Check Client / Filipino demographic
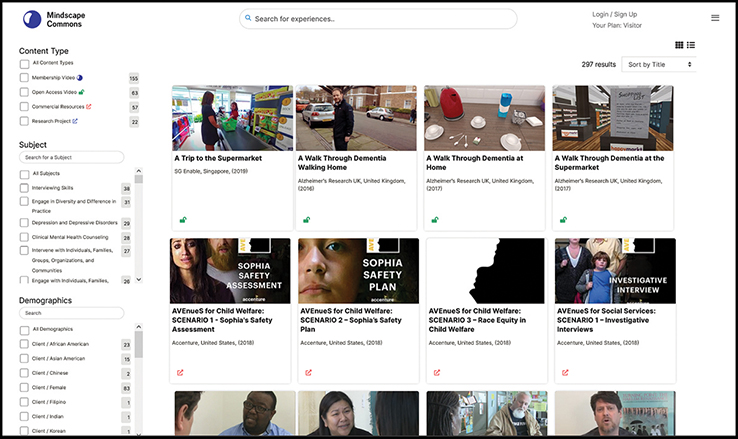The height and width of the screenshot is (439, 738). [x=24, y=402]
